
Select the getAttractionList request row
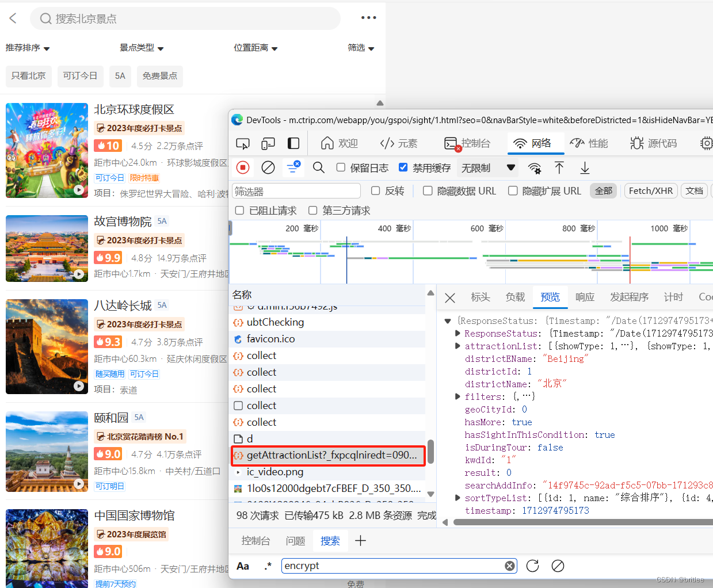328,455
